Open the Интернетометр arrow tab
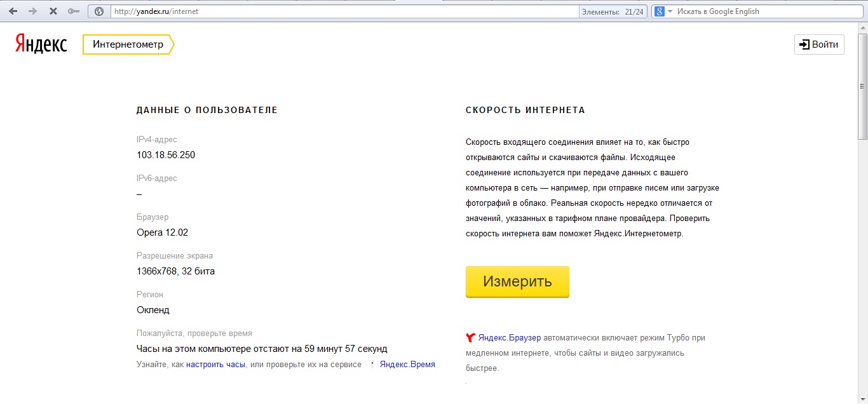 tap(128, 44)
